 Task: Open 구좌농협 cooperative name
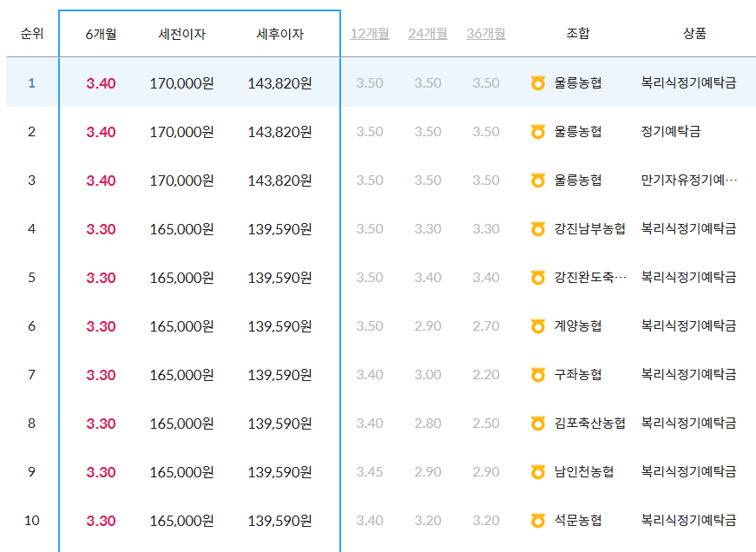coord(577,375)
